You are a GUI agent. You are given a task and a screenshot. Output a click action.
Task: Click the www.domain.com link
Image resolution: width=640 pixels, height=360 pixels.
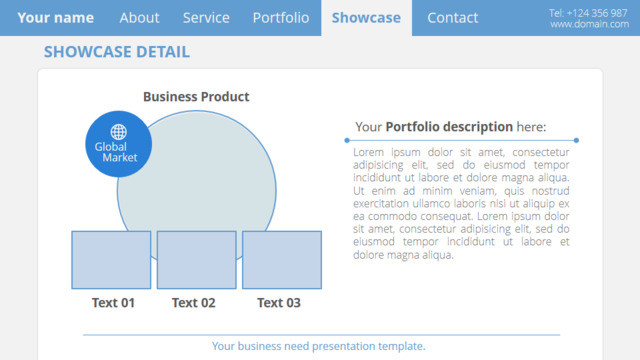(x=589, y=24)
